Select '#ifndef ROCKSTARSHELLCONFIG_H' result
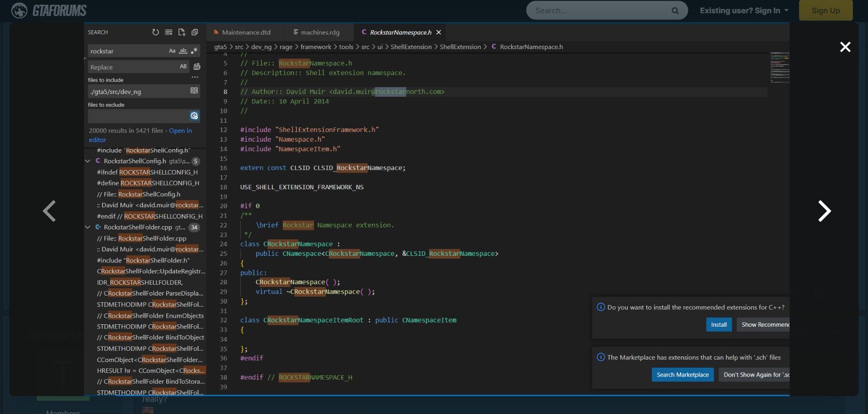This screenshot has height=414, width=868. tap(147, 172)
